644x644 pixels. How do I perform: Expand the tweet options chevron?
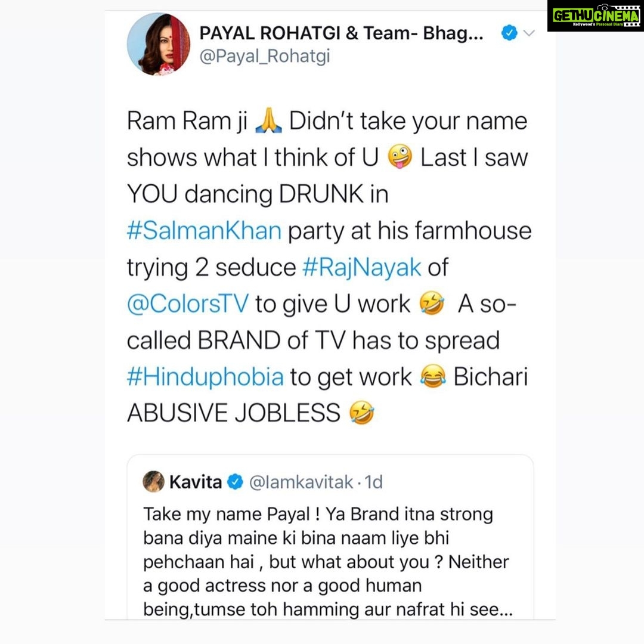(529, 33)
